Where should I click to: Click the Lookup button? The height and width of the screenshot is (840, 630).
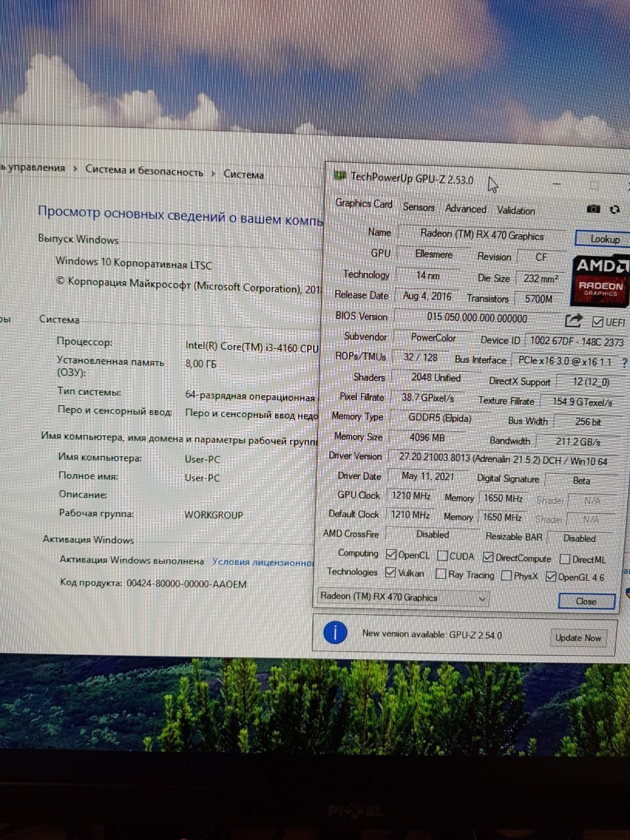tap(602, 238)
